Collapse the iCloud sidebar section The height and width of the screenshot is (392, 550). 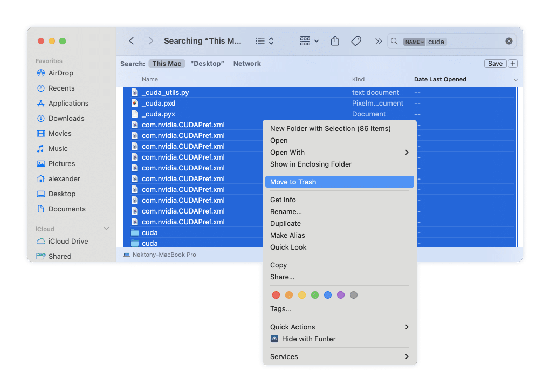click(106, 229)
